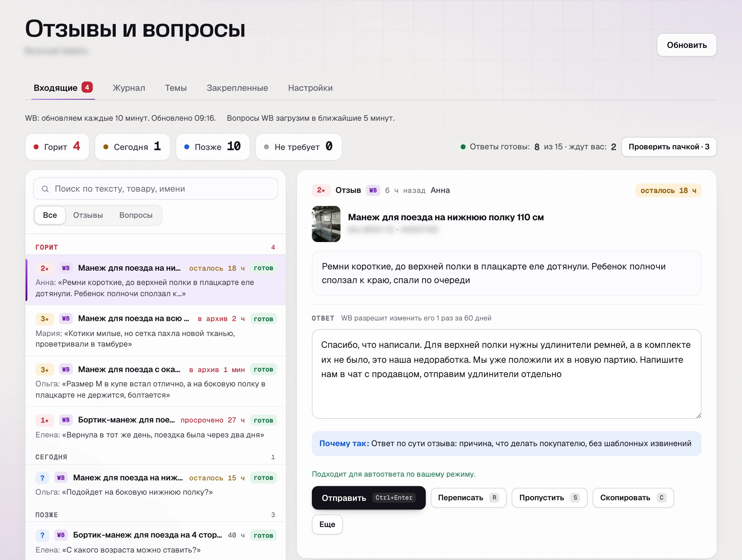Click the WB badge in Мария's review row

coord(66,319)
